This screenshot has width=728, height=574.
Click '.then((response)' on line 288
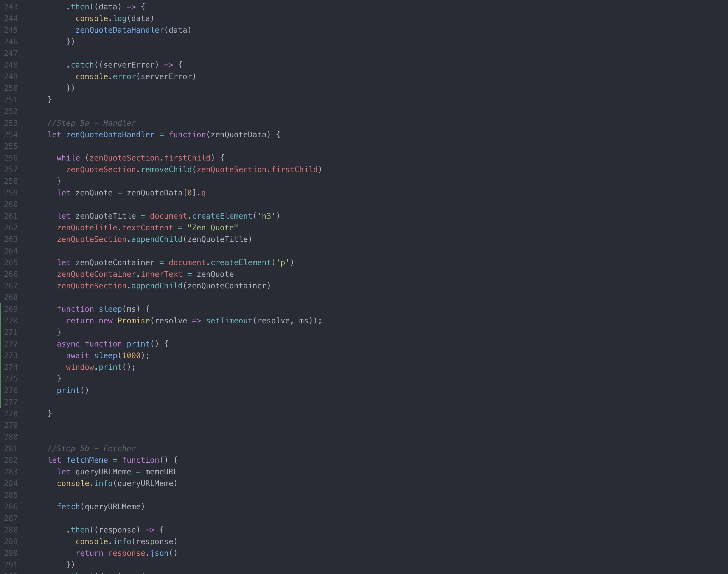click(x=103, y=530)
